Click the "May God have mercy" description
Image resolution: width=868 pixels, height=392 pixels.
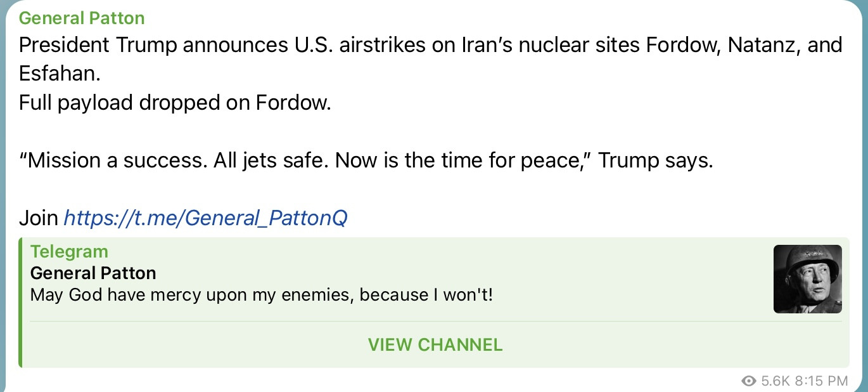tap(261, 295)
